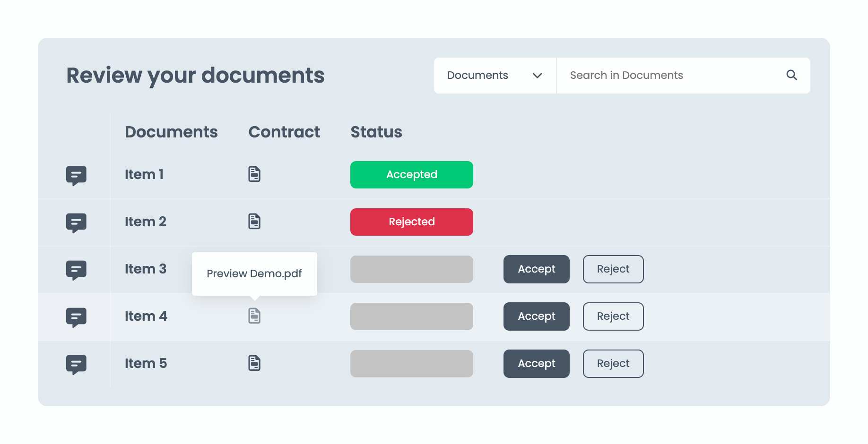Click the contract file icon for Item 2
868x444 pixels.
tap(254, 222)
